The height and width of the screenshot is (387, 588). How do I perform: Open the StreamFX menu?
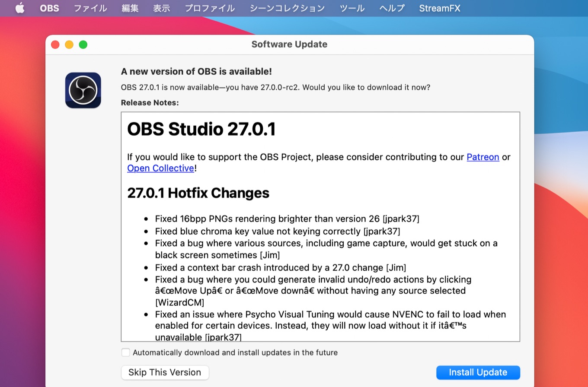pyautogui.click(x=440, y=8)
